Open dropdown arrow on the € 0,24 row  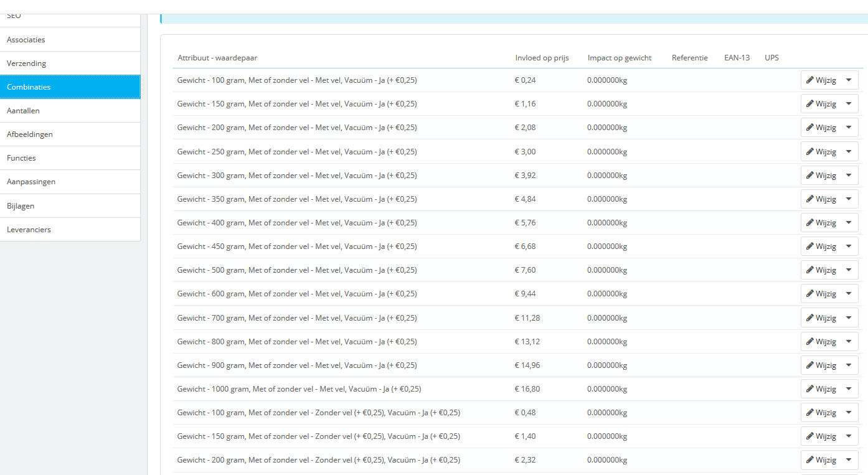click(849, 80)
